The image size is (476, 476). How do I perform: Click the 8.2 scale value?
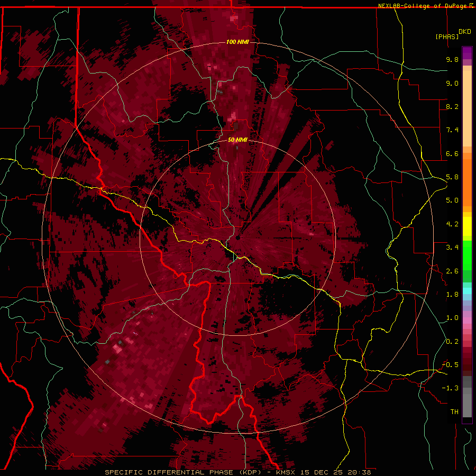pyautogui.click(x=452, y=106)
